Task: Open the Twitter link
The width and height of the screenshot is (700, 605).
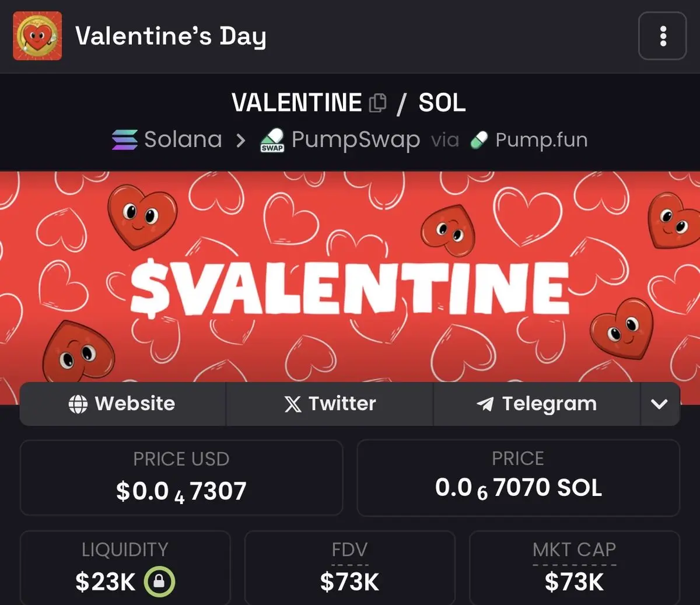Action: point(330,404)
